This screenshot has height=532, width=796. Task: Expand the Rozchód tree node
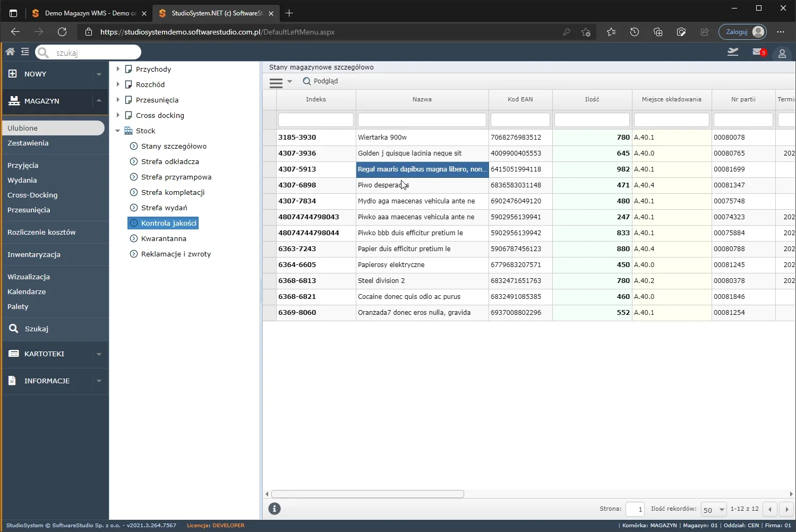click(118, 84)
